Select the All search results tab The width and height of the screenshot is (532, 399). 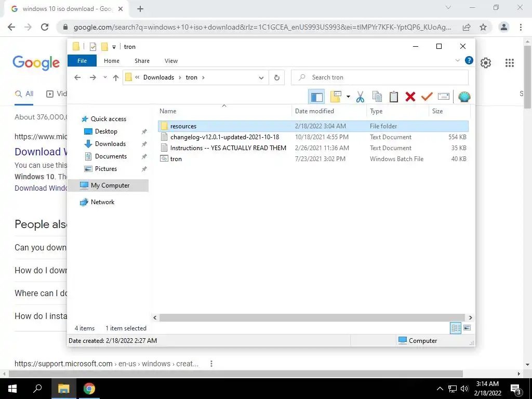click(x=24, y=94)
